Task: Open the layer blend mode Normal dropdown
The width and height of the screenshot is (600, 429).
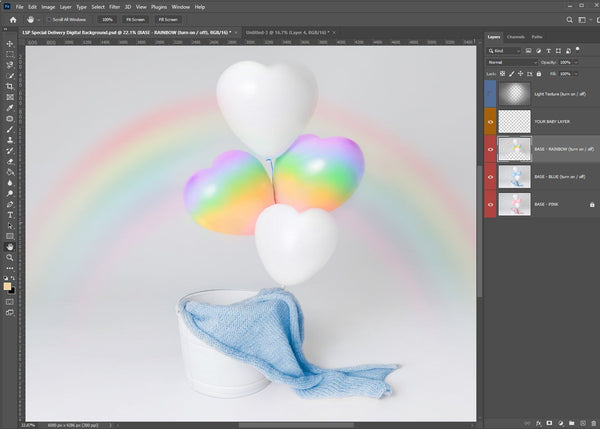Action: pyautogui.click(x=512, y=62)
